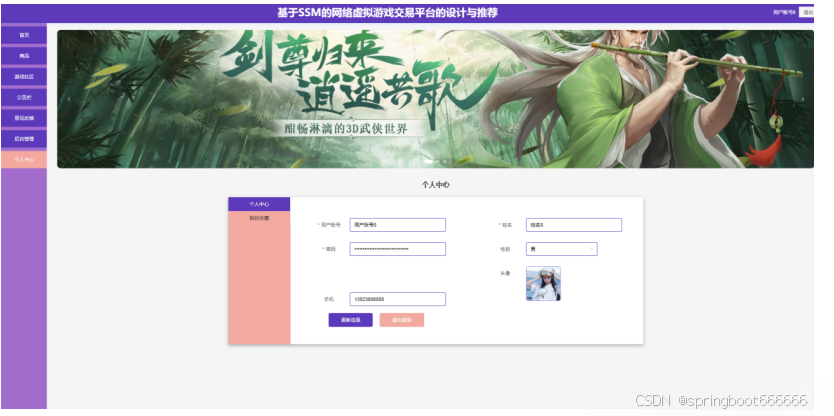Click the site title in header
Screen dimensions: 834x416
coord(387,13)
